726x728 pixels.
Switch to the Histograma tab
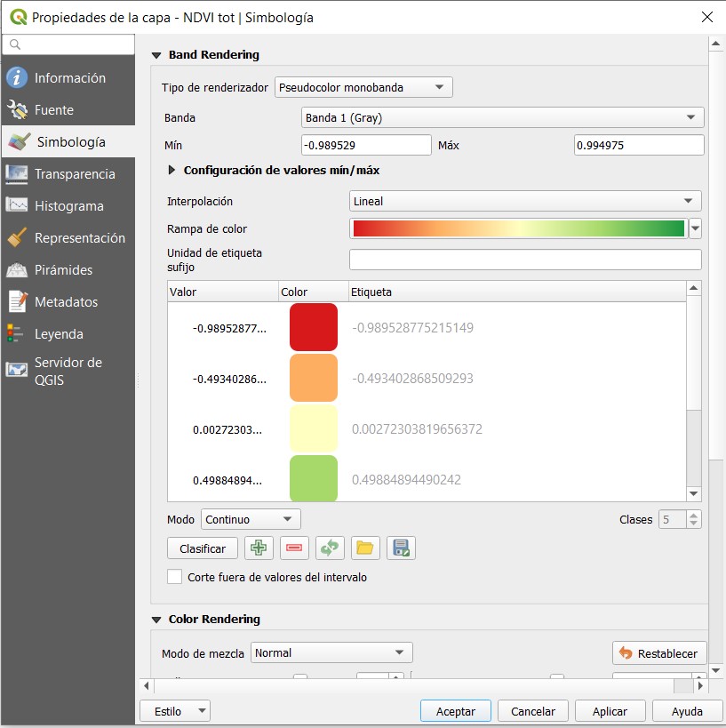click(68, 206)
